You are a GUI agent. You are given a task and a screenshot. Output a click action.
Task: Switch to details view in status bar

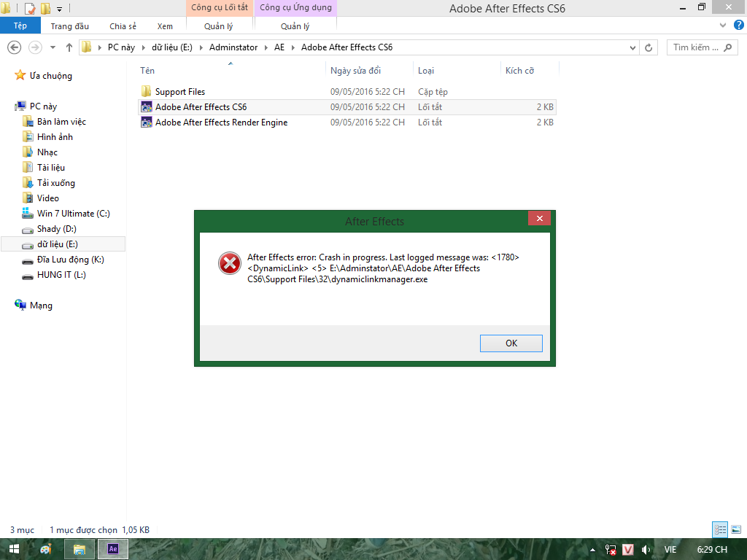(x=720, y=529)
